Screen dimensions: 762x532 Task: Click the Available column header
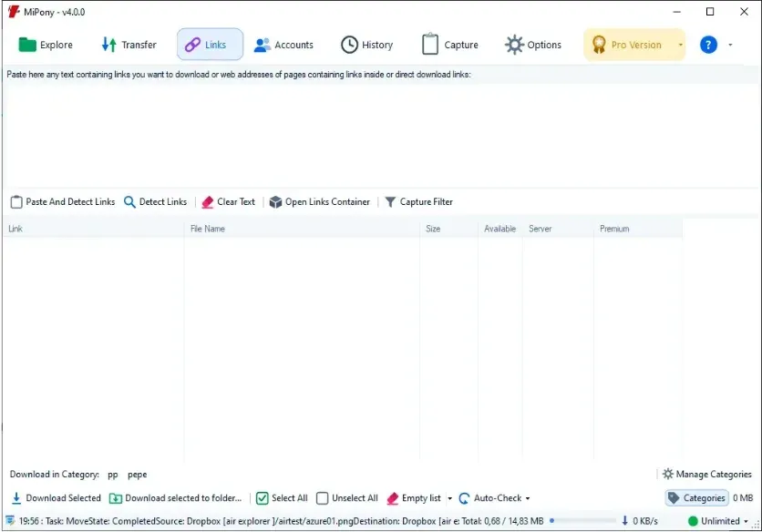[500, 229]
